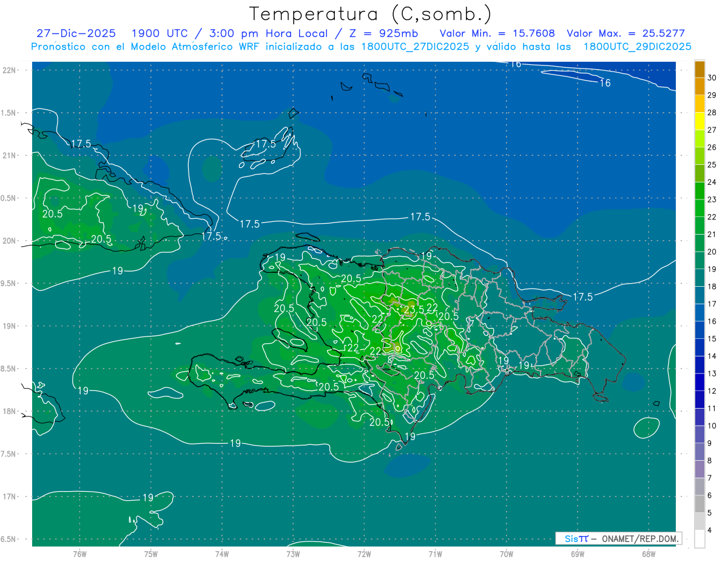
Task: Click the legend value 12
Action: pos(712,390)
